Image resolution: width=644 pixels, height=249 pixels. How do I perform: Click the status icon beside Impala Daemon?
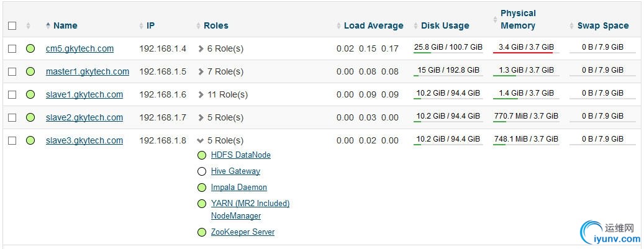202,188
